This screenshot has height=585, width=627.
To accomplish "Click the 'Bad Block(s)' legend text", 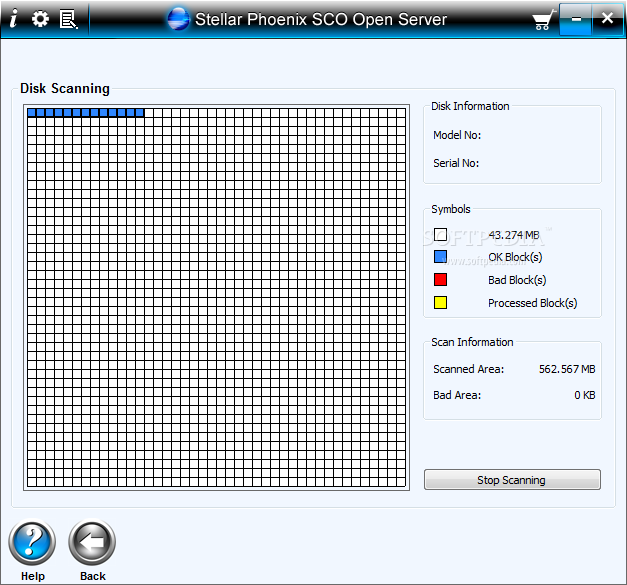I will pyautogui.click(x=517, y=280).
